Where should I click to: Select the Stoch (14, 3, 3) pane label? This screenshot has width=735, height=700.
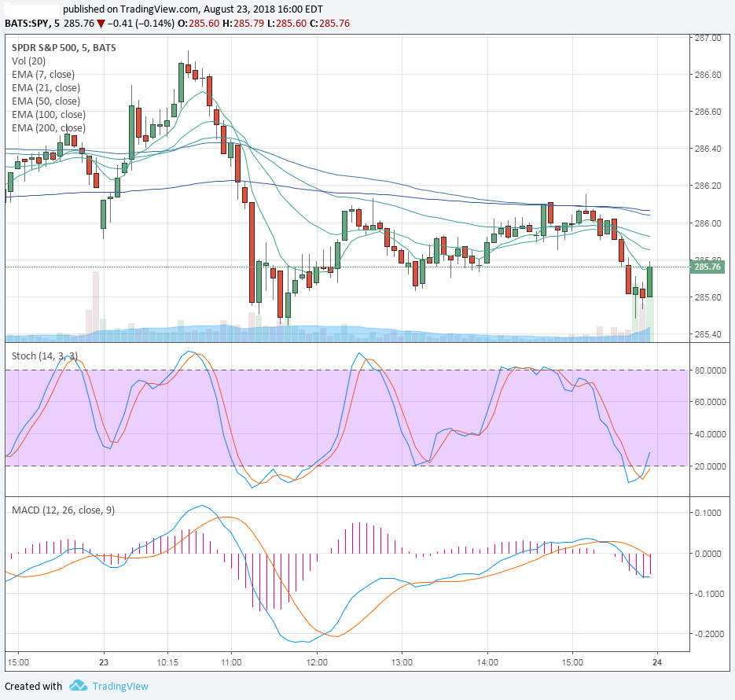(x=45, y=356)
